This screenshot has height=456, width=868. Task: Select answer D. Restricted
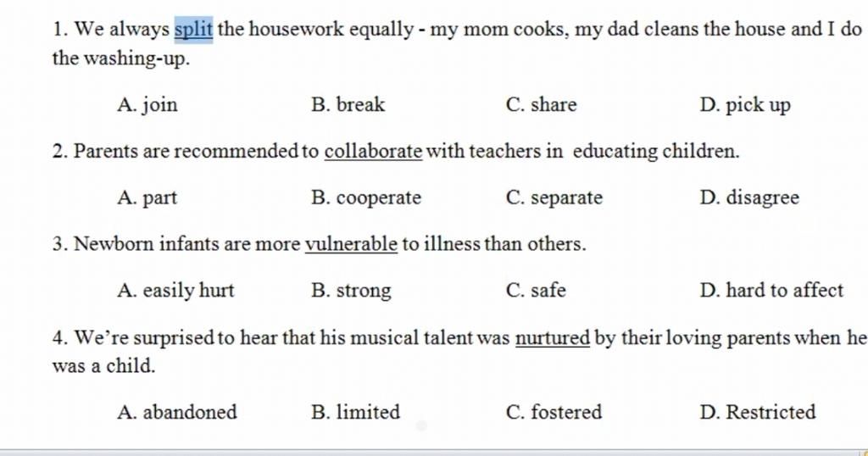pyautogui.click(x=758, y=412)
